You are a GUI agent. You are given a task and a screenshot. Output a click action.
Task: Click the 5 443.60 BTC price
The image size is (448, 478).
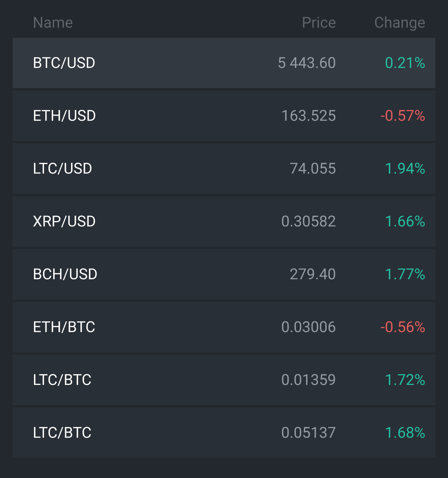(307, 63)
